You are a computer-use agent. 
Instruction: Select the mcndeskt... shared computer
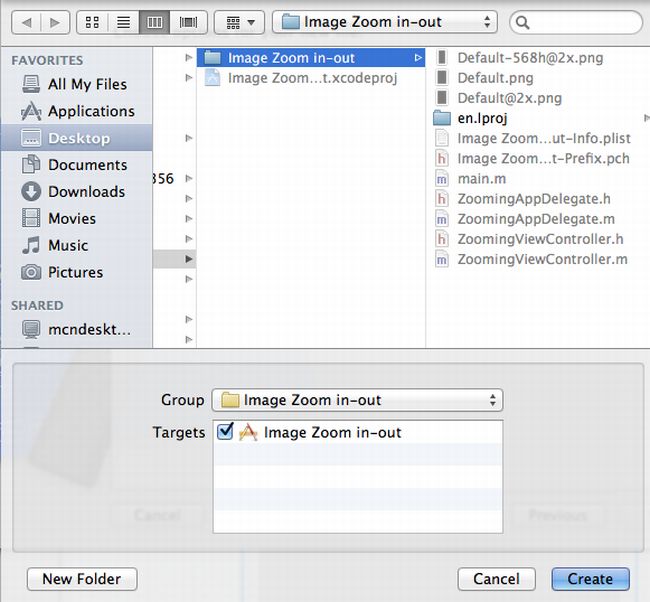coord(76,330)
